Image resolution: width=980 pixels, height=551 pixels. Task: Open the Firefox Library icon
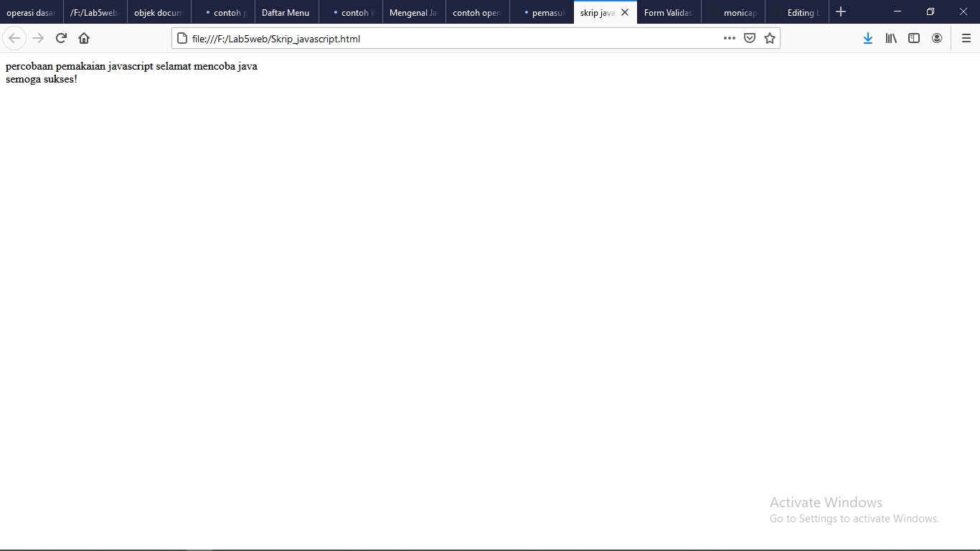click(890, 37)
